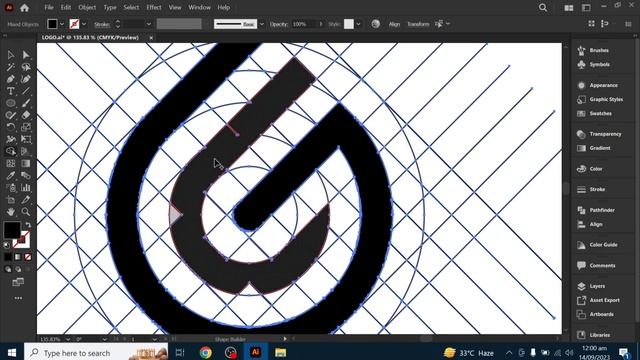The image size is (640, 360).
Task: Activate the Hand tool
Action: point(11,211)
